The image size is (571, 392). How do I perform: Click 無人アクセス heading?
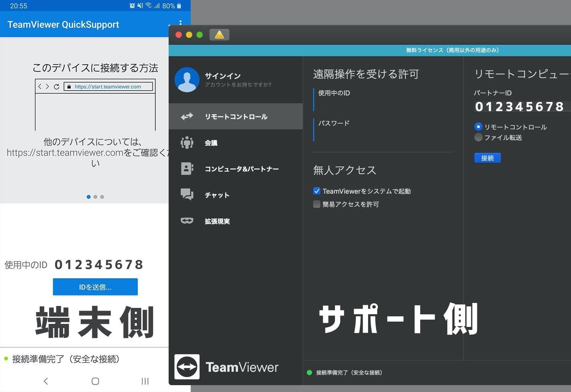345,170
